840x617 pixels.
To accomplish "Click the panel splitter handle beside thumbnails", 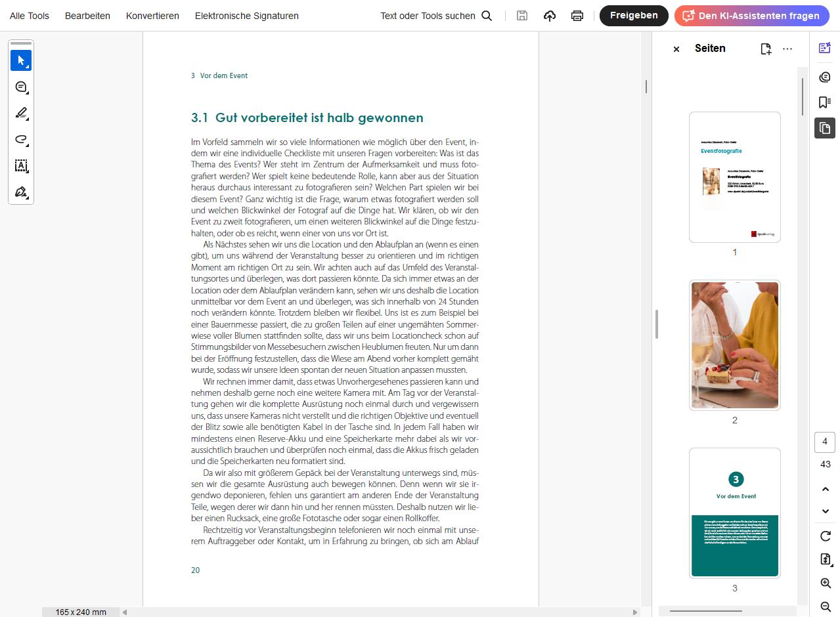I will pyautogui.click(x=657, y=324).
